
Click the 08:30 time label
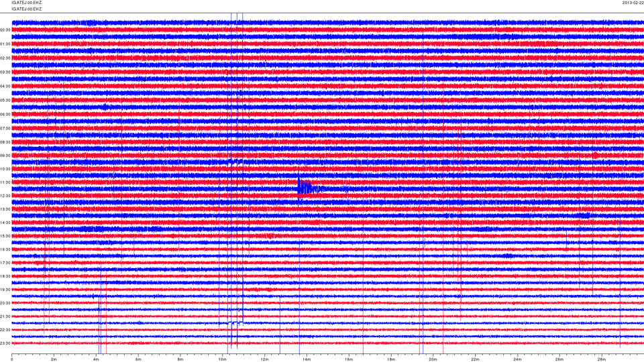[5, 142]
